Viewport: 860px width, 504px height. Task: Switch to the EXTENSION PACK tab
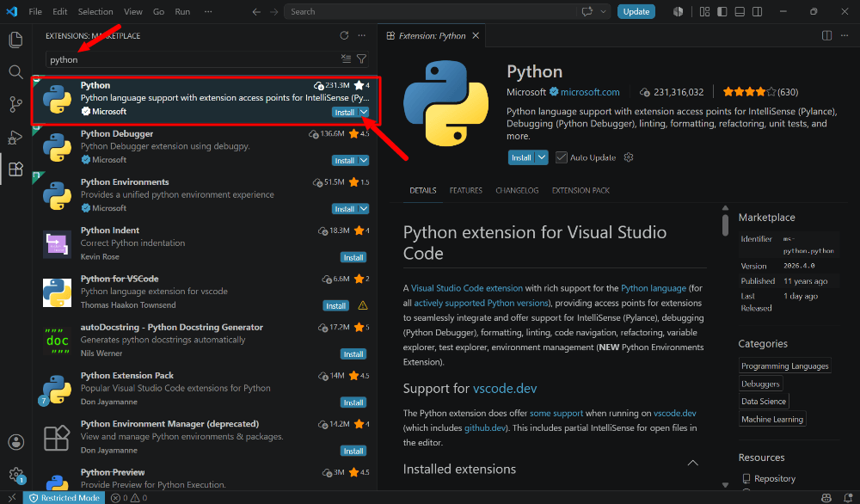coord(580,190)
